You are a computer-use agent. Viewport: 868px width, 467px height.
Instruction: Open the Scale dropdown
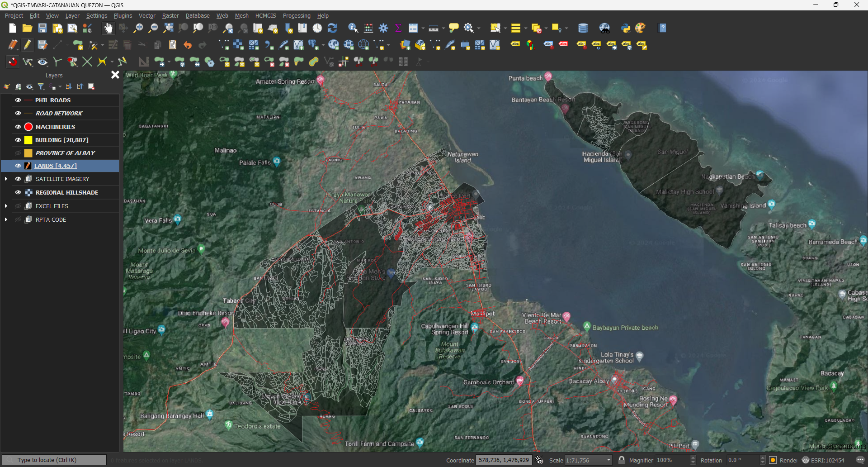point(608,460)
